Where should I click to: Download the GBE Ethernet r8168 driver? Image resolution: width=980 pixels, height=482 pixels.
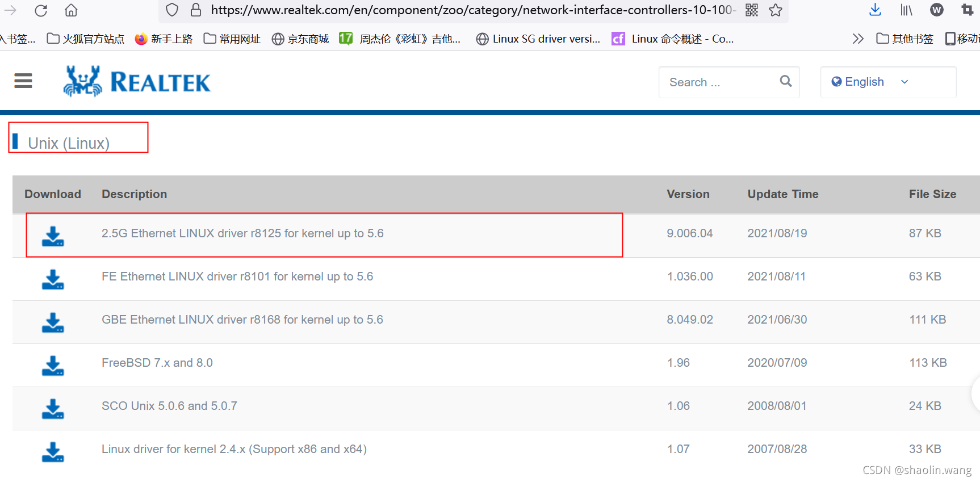coord(53,322)
